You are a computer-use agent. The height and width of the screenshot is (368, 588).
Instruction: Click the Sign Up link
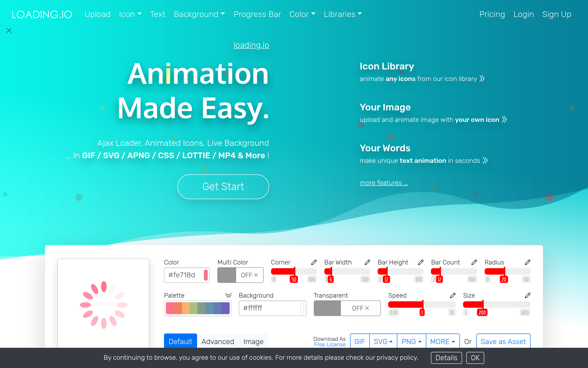556,14
